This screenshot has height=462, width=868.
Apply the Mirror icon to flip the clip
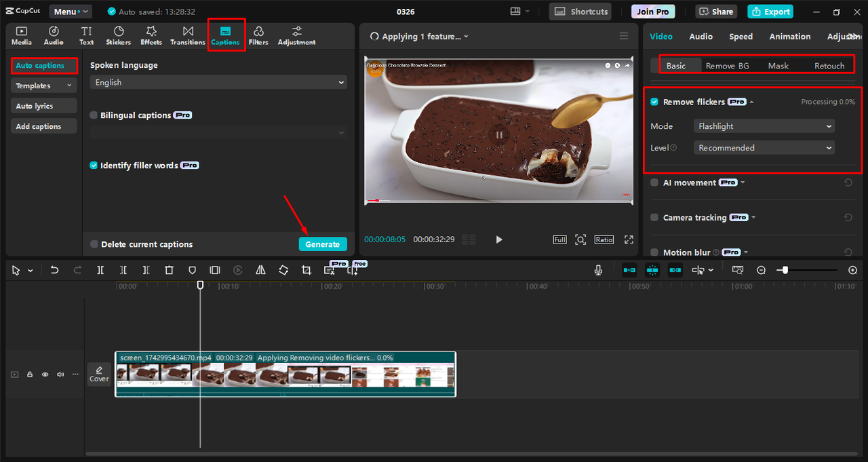[x=260, y=269]
